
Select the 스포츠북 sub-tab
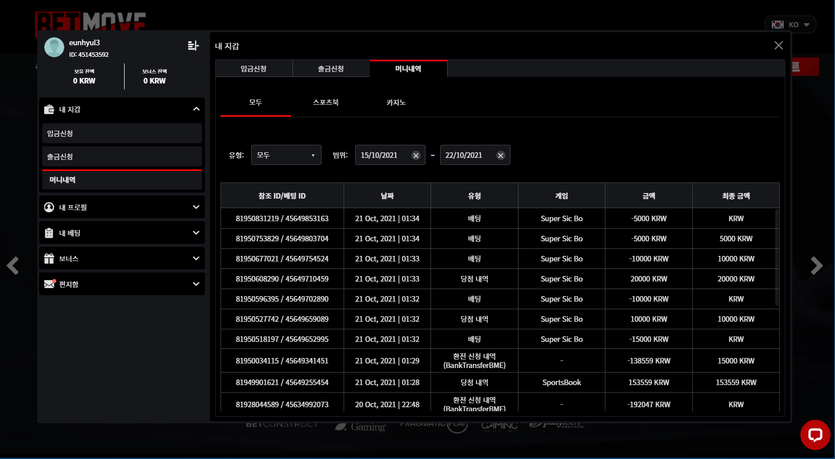point(326,102)
